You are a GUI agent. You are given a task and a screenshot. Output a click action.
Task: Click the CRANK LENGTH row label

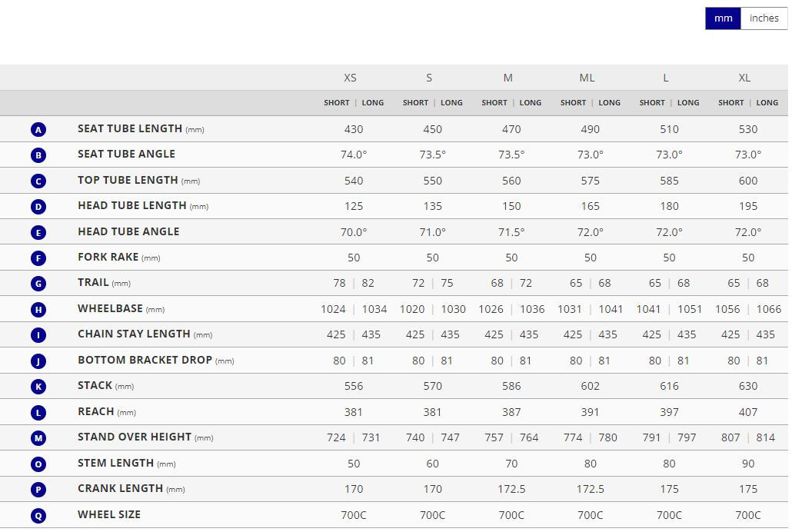[x=120, y=488]
